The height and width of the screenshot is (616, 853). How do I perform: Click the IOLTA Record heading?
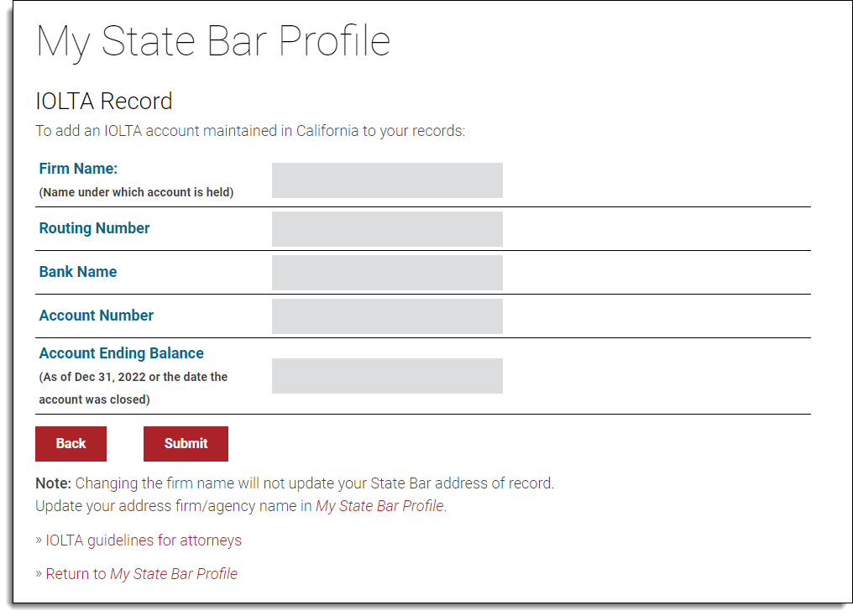(104, 101)
